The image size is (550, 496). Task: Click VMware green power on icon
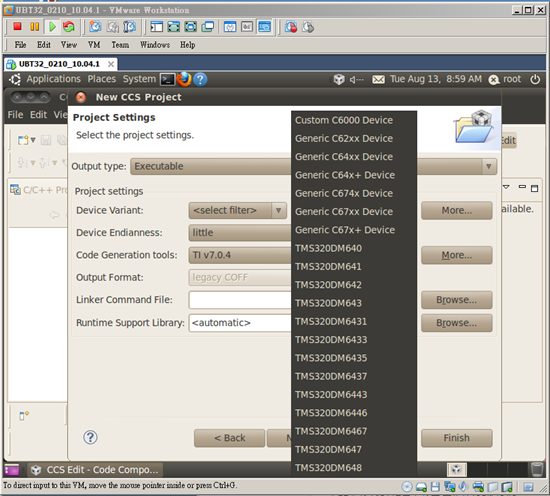click(52, 27)
